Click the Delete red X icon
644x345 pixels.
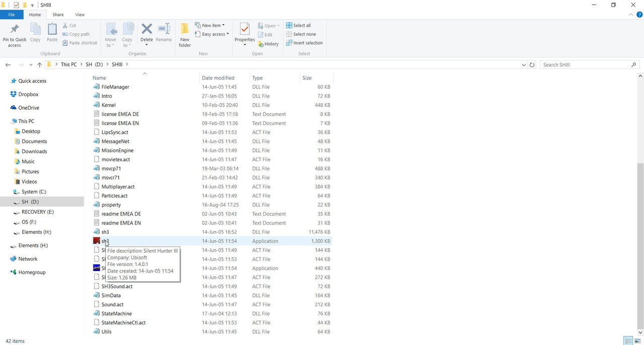pyautogui.click(x=146, y=29)
